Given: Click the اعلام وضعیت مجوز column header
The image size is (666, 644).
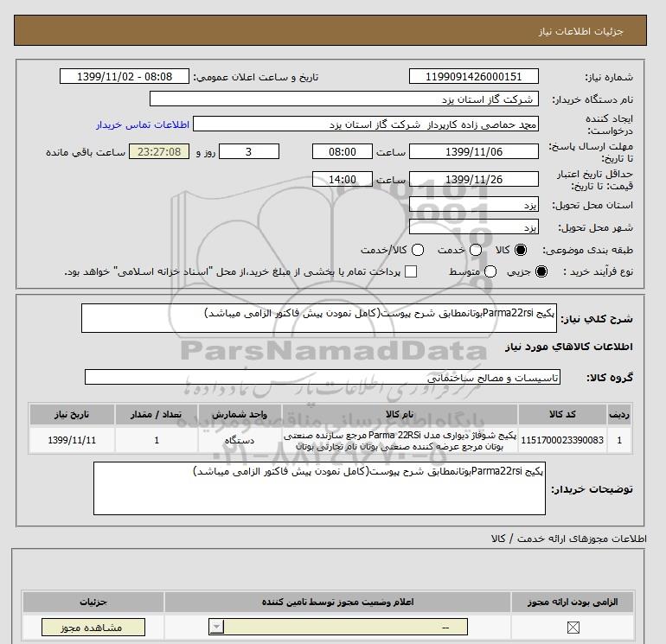Looking at the screenshot, I should [337, 602].
